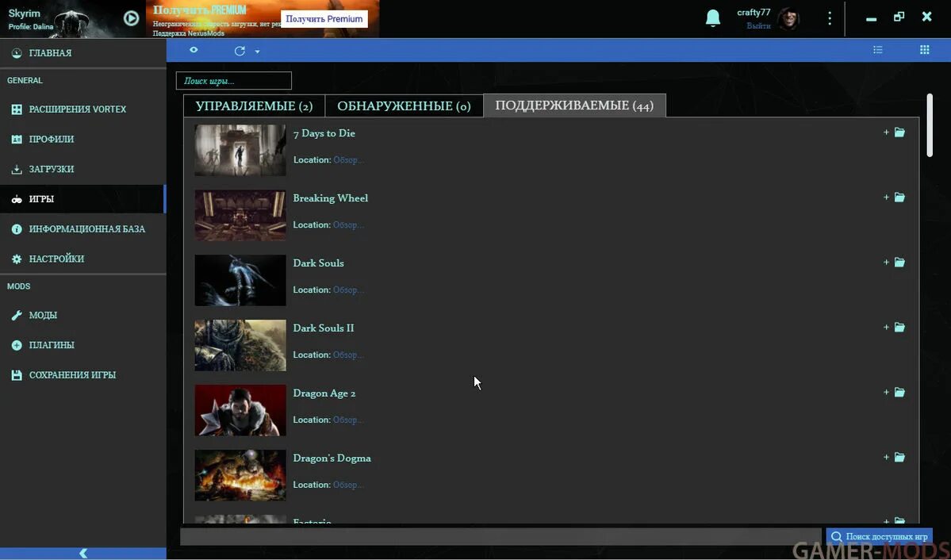Add Dragon's Dogma with plus icon
The width and height of the screenshot is (951, 560).
(886, 457)
